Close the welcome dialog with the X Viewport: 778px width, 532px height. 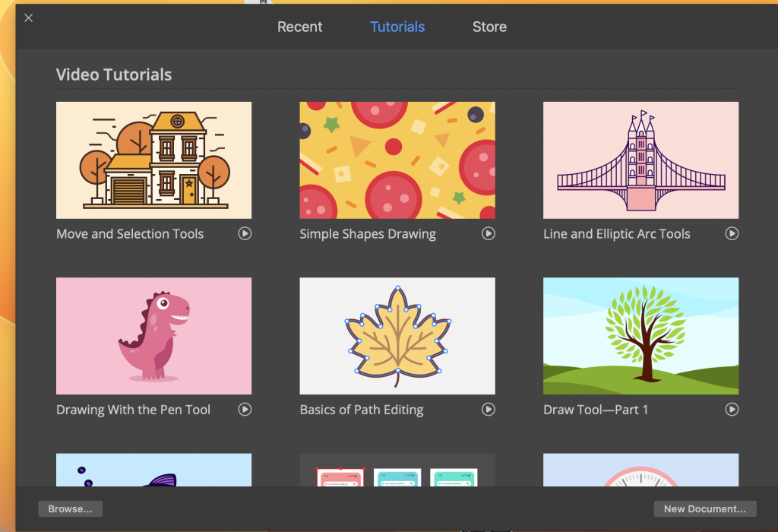point(29,18)
